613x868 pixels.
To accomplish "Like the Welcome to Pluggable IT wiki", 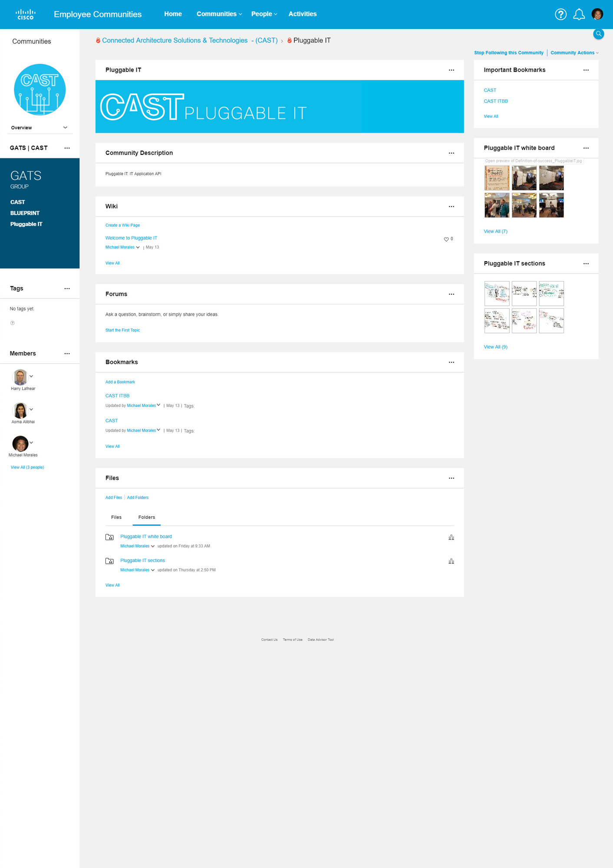I will click(x=446, y=239).
